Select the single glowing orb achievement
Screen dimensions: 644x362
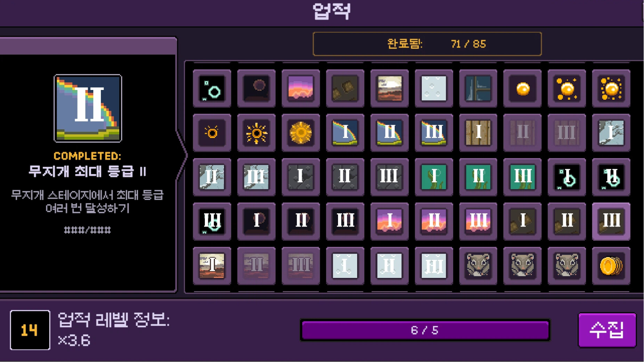tap(522, 88)
